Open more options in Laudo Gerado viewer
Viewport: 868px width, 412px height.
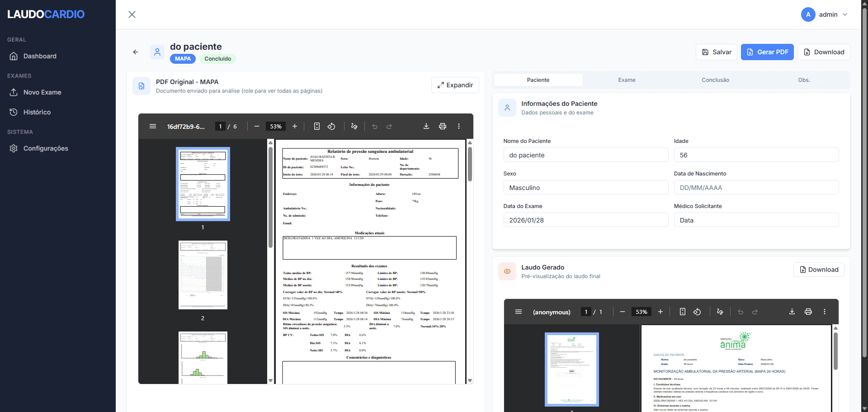pos(825,312)
